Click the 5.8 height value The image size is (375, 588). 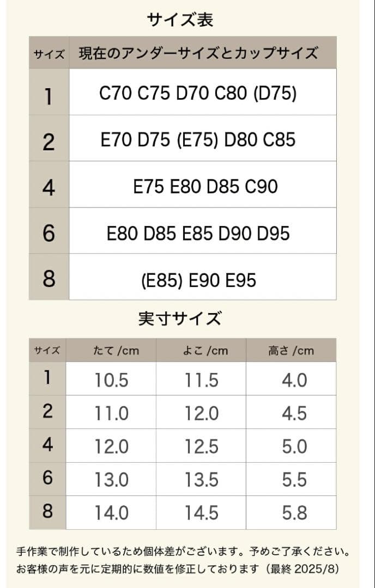pyautogui.click(x=294, y=513)
